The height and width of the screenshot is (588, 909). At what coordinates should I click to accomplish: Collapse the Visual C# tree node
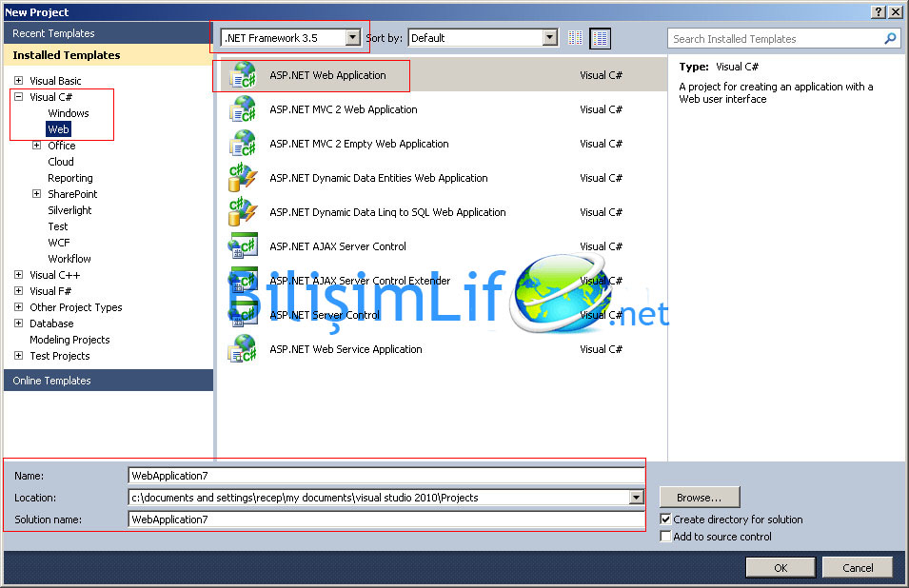18,97
